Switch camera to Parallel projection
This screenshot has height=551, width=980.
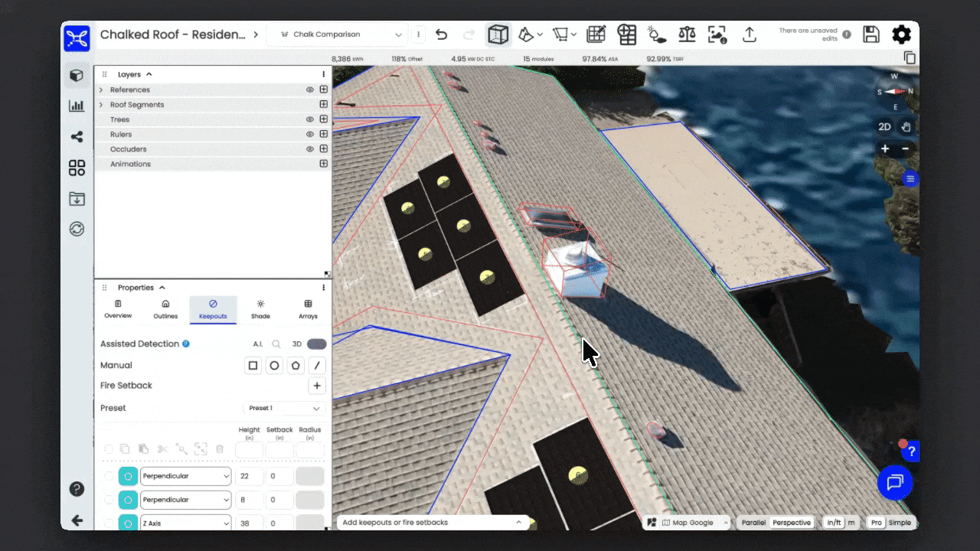(x=753, y=523)
